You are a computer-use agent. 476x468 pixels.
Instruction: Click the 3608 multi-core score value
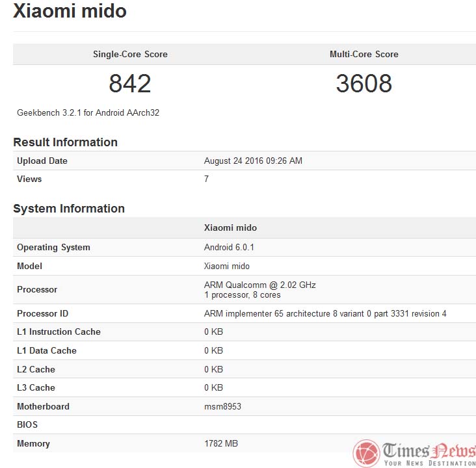point(364,83)
